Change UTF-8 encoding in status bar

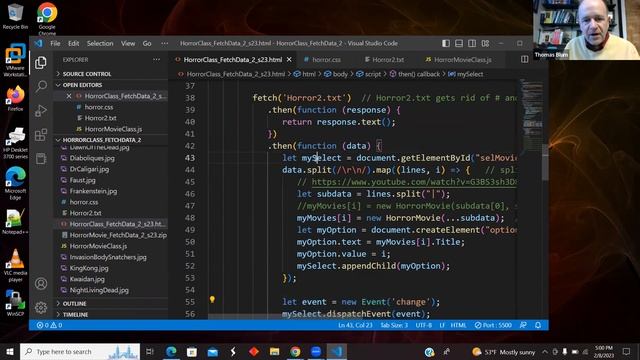coord(424,325)
